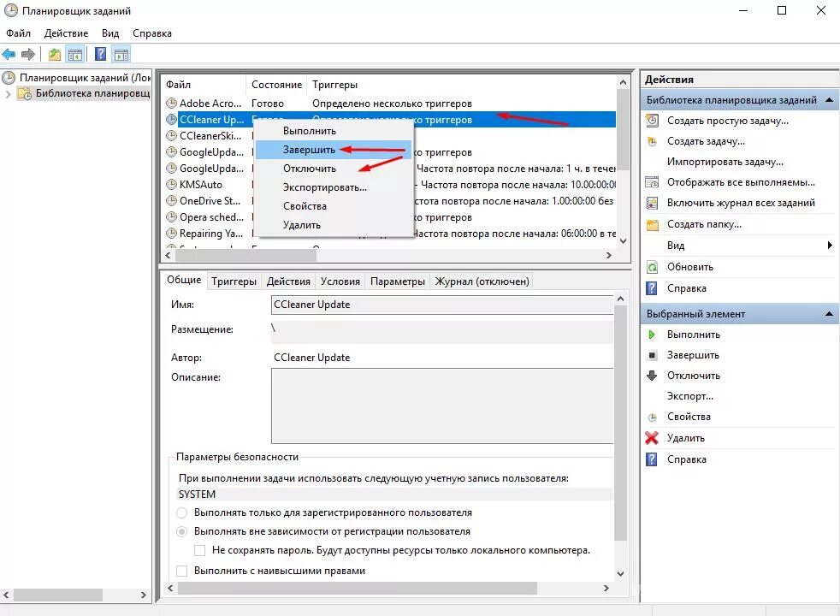Check Выполнить с наивысшими правами checkbox
This screenshot has width=840, height=616.
click(181, 571)
